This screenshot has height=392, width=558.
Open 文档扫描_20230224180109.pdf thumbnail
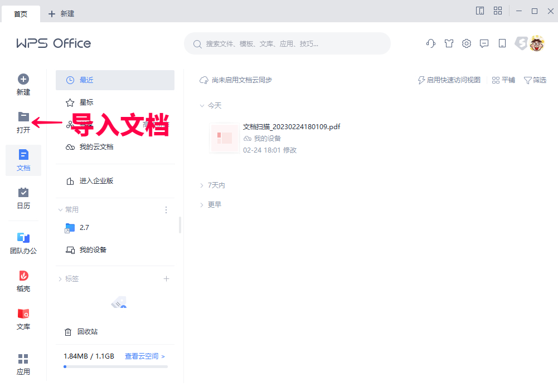[225, 138]
